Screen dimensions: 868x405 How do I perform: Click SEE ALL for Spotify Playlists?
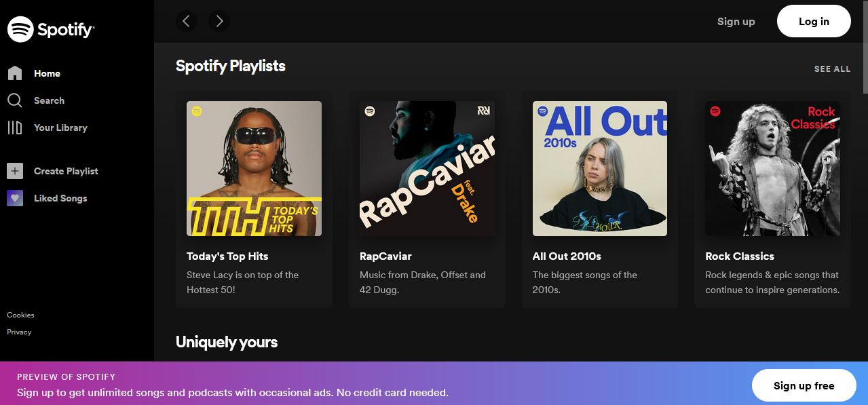pyautogui.click(x=833, y=69)
